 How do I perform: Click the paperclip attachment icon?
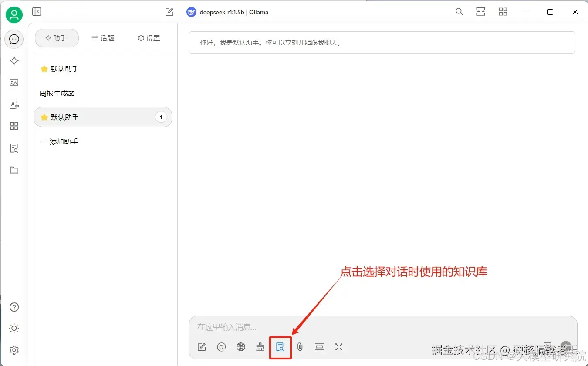click(x=300, y=347)
